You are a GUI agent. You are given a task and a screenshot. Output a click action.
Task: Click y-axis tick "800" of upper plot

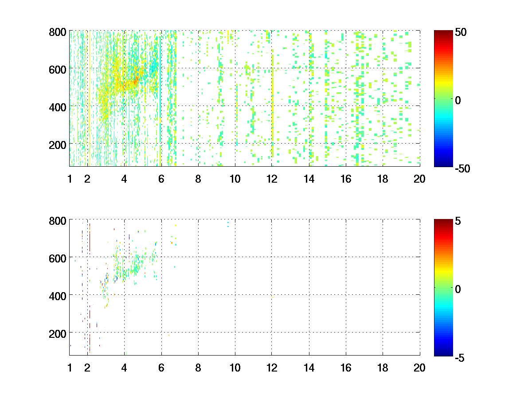(58, 32)
